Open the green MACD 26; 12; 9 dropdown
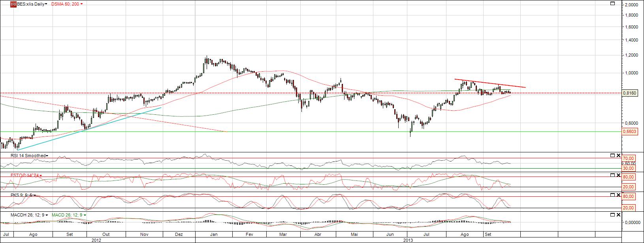 coord(85,215)
